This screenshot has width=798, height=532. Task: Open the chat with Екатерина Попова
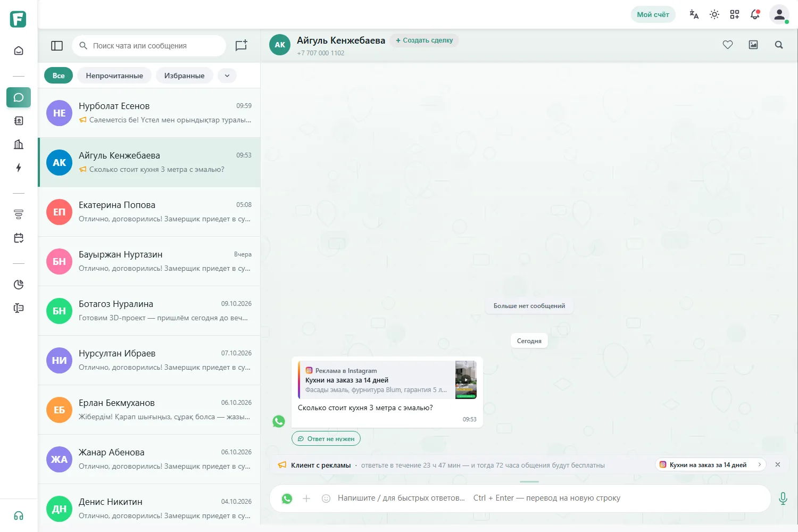click(x=149, y=212)
